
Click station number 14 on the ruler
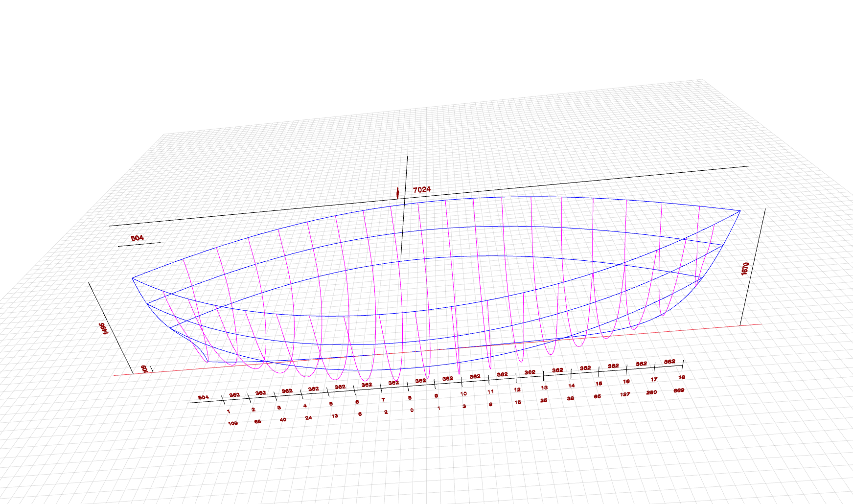click(571, 386)
